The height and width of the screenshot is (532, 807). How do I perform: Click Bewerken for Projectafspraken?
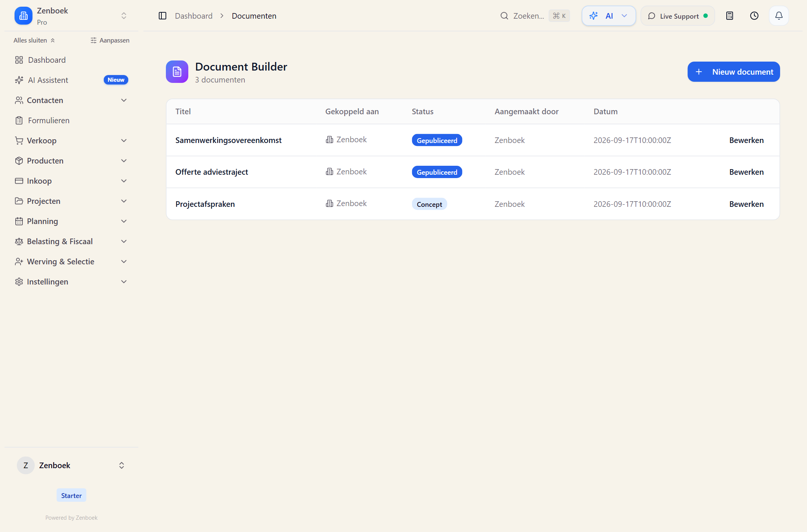(746, 204)
